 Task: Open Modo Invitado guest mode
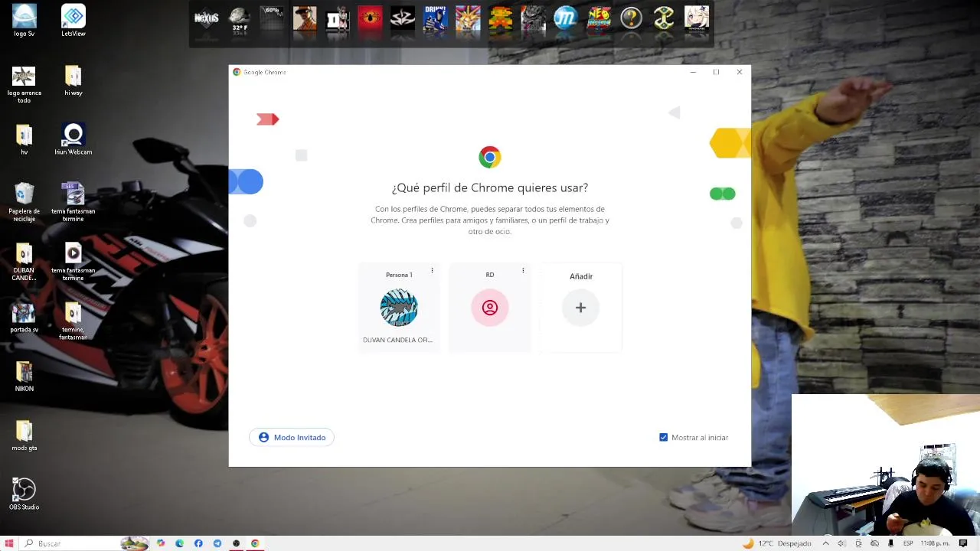pos(292,437)
